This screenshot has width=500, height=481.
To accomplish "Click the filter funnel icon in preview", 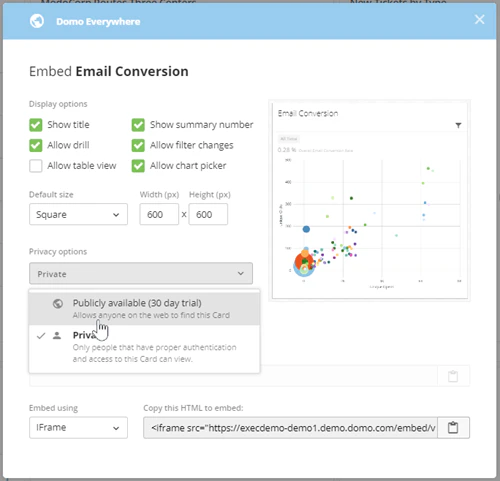I will (458, 125).
